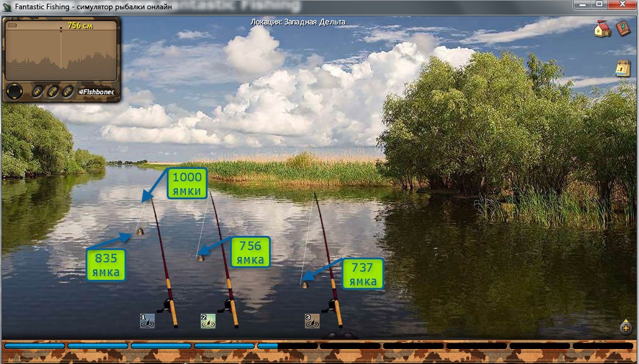Click the middle rod's float
Viewport: 639px width, 364px height.
point(201,258)
